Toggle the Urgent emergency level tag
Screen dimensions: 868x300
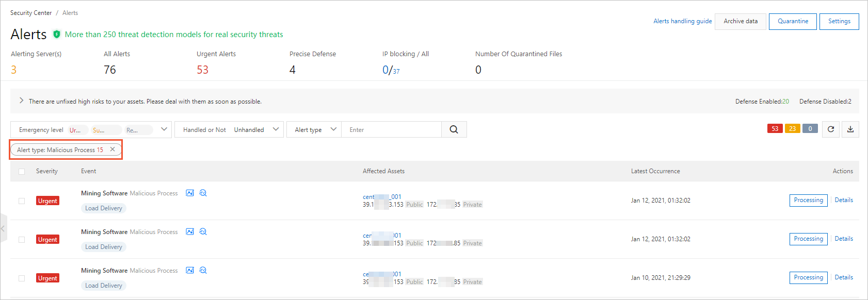point(77,130)
